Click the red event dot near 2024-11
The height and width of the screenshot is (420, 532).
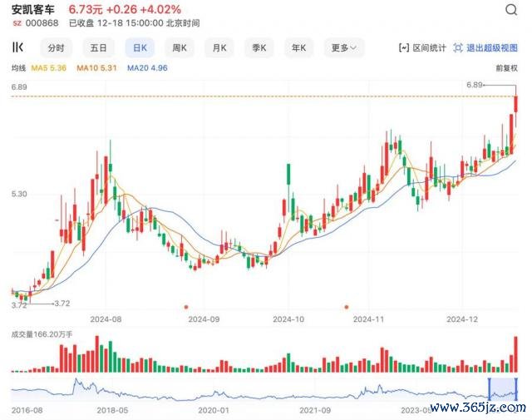pyautogui.click(x=347, y=307)
